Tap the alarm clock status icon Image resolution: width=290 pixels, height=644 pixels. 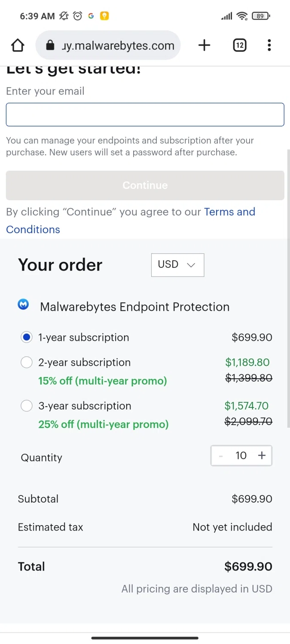click(x=78, y=16)
